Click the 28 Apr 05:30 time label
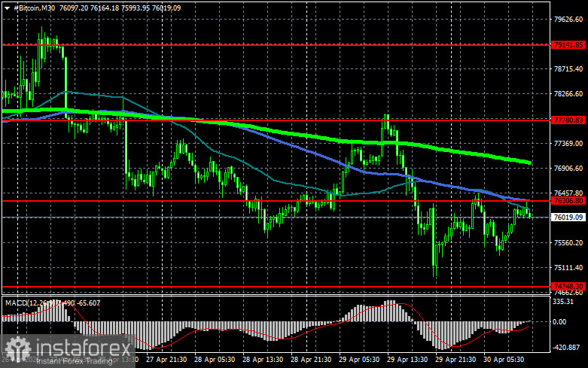Image resolution: width=588 pixels, height=368 pixels. (x=215, y=360)
